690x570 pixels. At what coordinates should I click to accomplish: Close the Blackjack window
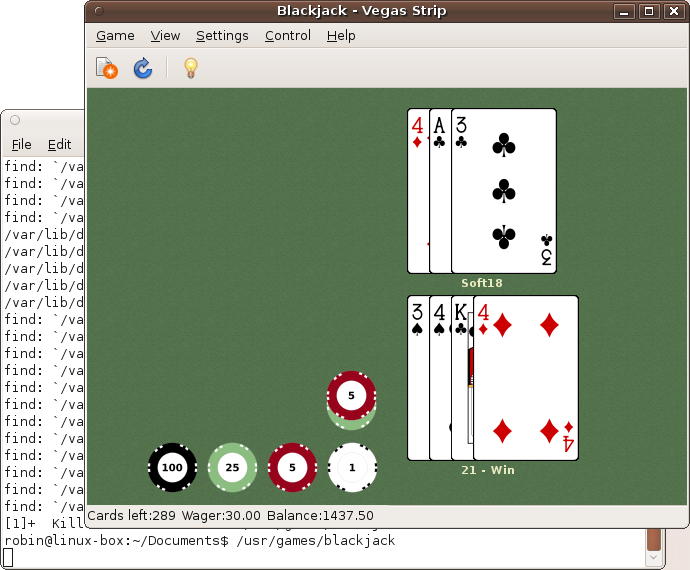(x=674, y=11)
